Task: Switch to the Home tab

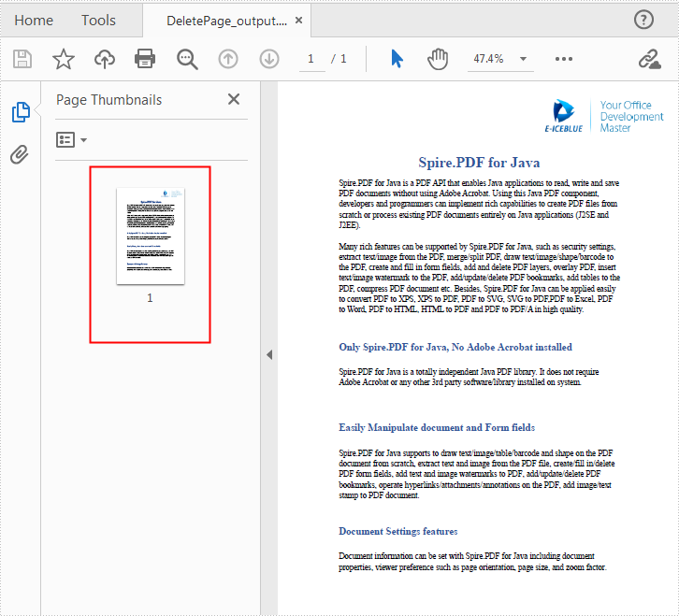Action: [34, 21]
